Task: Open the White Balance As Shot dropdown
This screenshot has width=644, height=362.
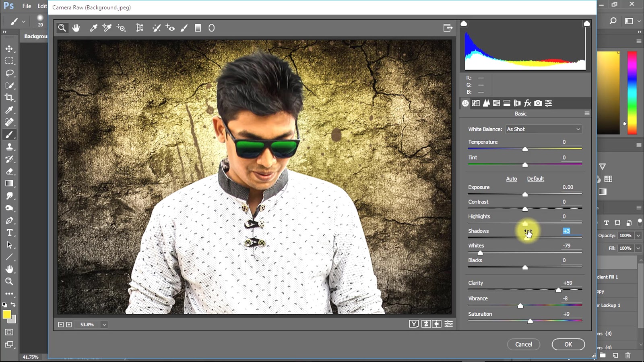Action: click(x=543, y=129)
